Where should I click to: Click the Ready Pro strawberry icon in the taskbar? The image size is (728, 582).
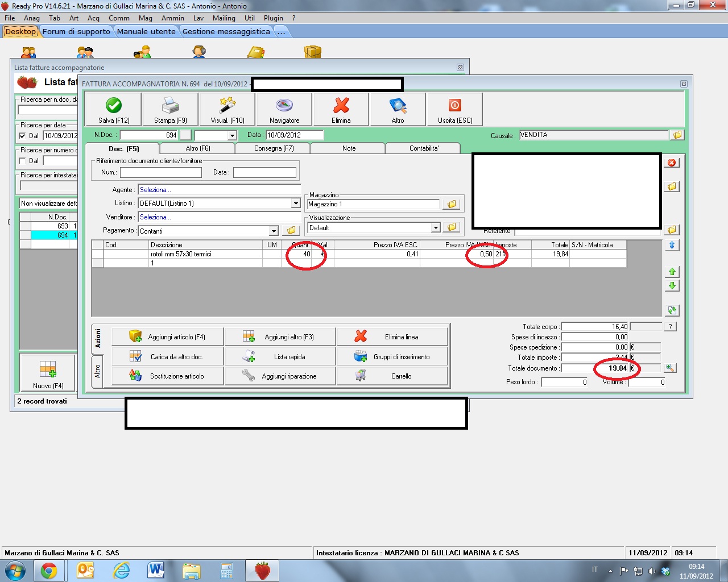tap(262, 570)
